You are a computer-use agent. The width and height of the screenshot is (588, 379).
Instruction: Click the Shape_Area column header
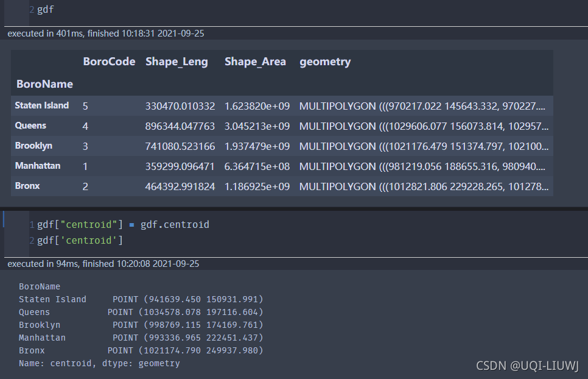click(x=255, y=62)
